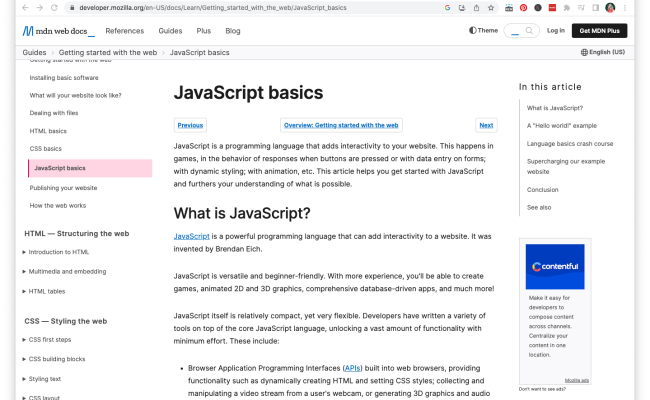The image size is (650, 400).
Task: Click the padlock site info icon
Action: tap(72, 8)
